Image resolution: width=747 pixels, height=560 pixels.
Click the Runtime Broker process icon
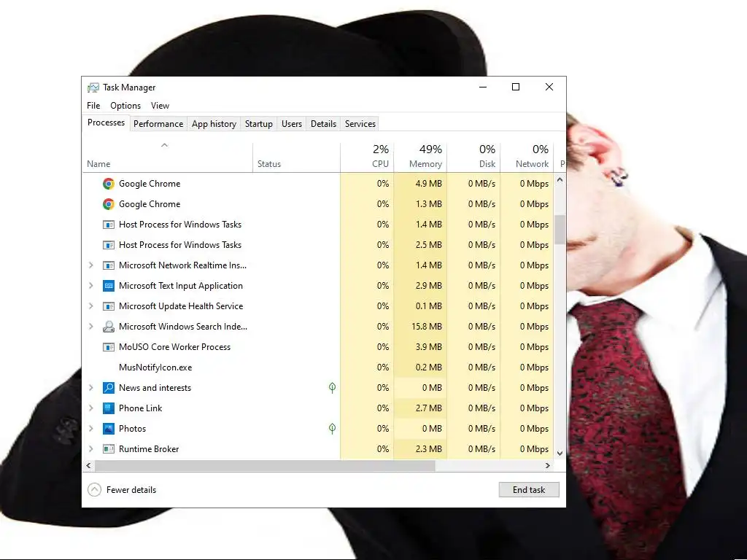109,449
